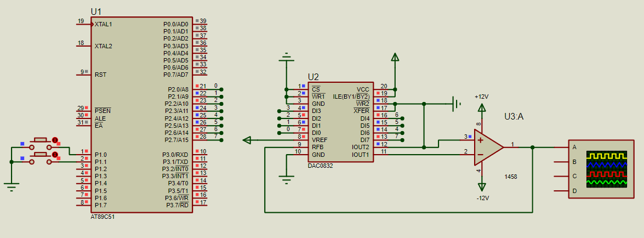Click the P3.6/WR pin label
The image size is (644, 238).
(177, 198)
